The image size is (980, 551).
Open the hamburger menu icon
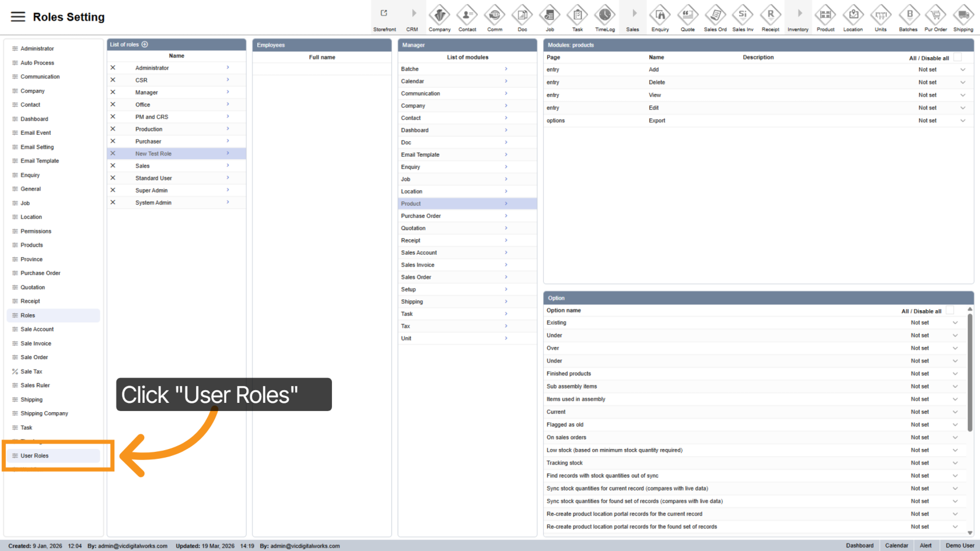click(18, 17)
